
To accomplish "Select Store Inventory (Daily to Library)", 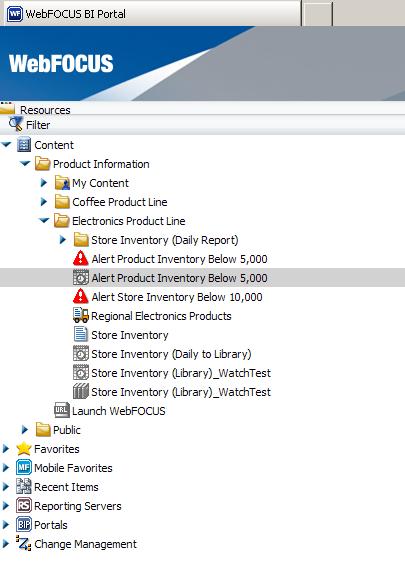I will [171, 354].
